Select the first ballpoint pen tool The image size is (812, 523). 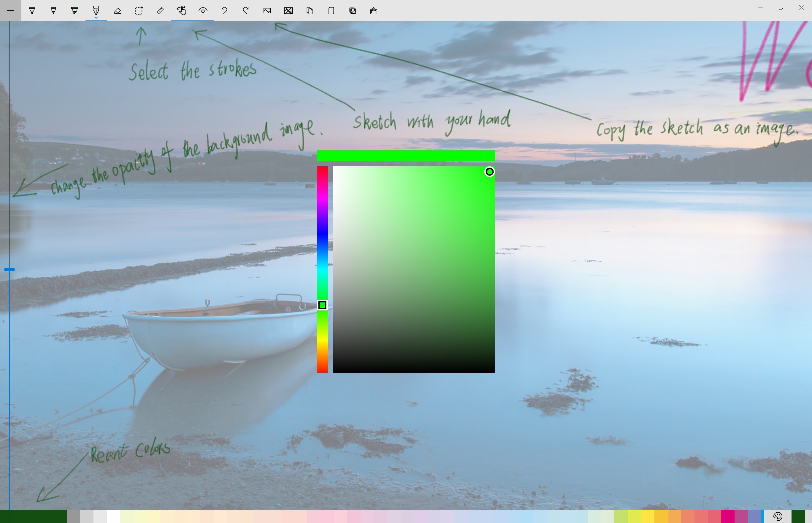32,11
